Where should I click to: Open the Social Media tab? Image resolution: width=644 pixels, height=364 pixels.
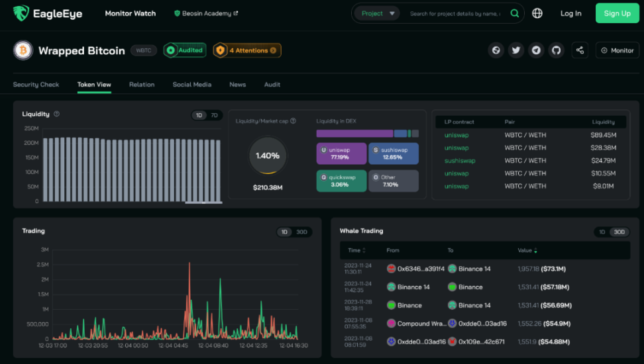tap(192, 85)
